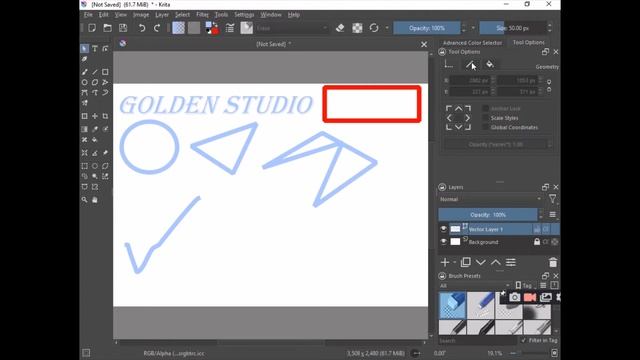The height and width of the screenshot is (360, 640).
Task: Toggle Preserve Alpha checkerboard button
Action: (357, 28)
